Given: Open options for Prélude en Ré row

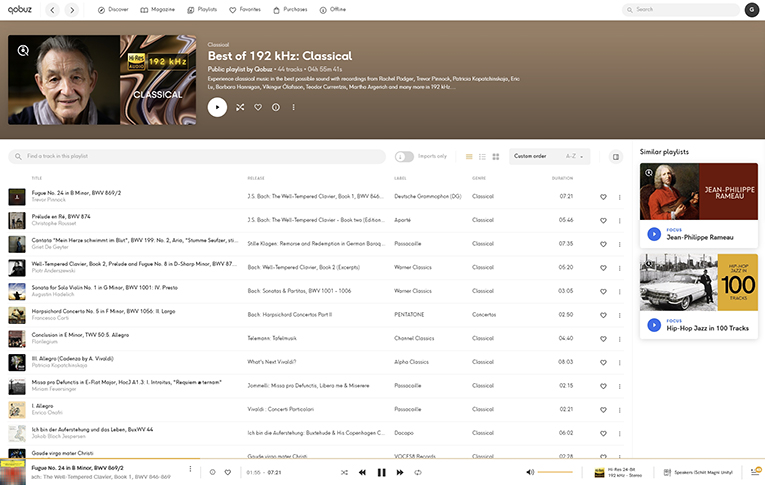Looking at the screenshot, I should pyautogui.click(x=620, y=221).
